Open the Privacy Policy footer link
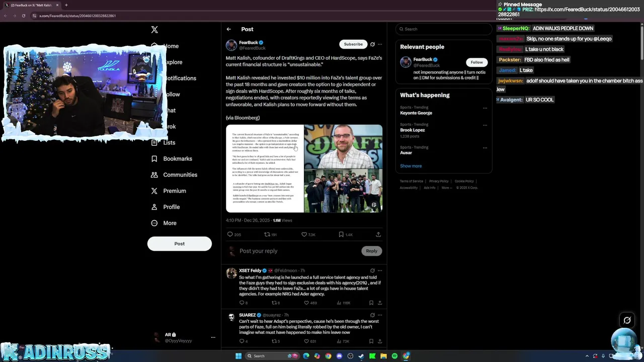644x362 pixels. click(x=439, y=181)
